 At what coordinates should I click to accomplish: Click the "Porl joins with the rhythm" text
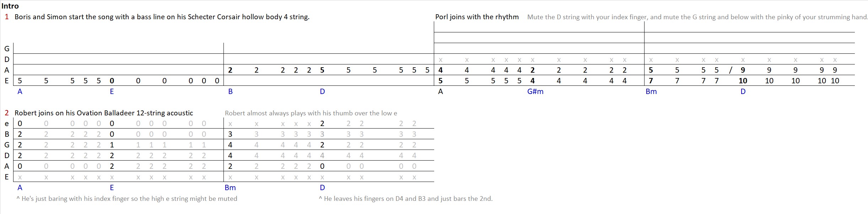tap(477, 17)
